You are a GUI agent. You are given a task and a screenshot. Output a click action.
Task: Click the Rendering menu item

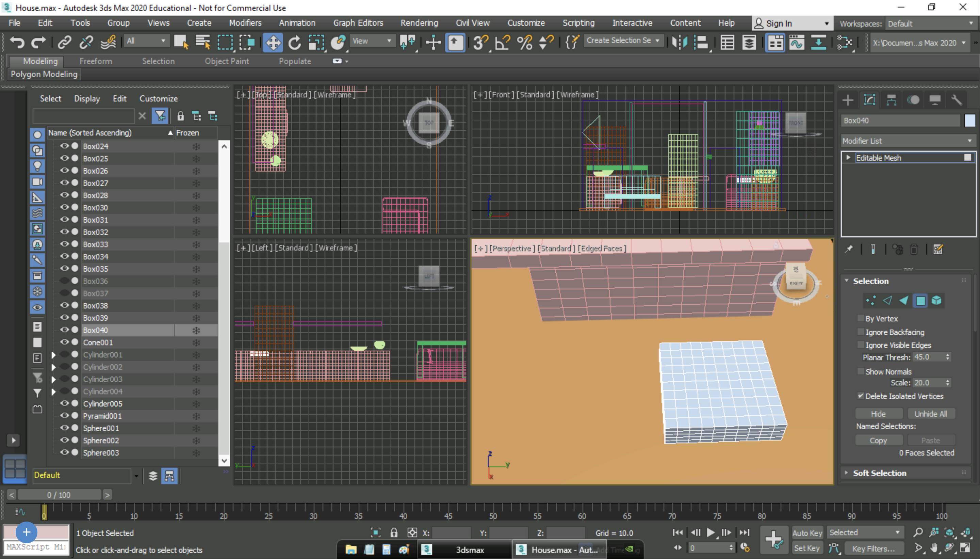(419, 23)
